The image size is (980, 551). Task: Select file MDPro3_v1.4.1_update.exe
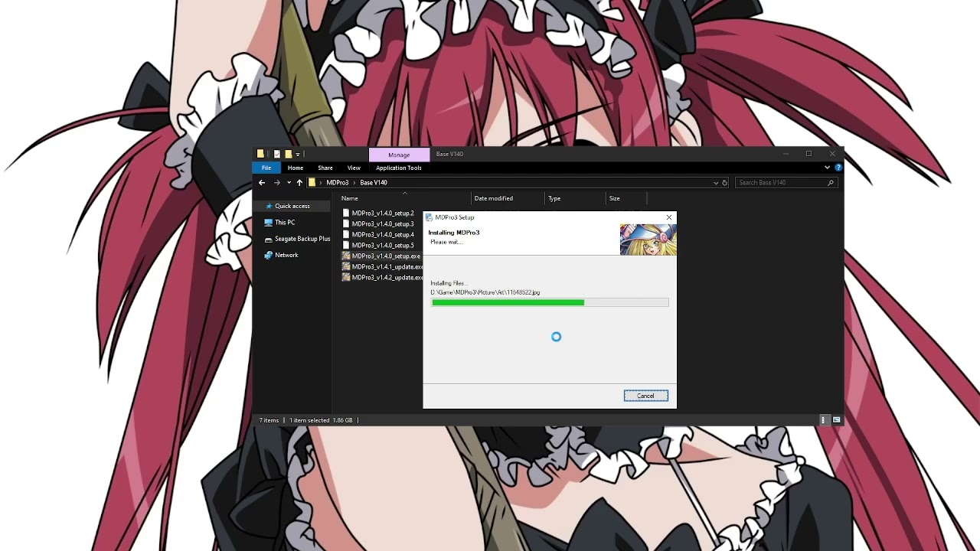[x=387, y=267]
